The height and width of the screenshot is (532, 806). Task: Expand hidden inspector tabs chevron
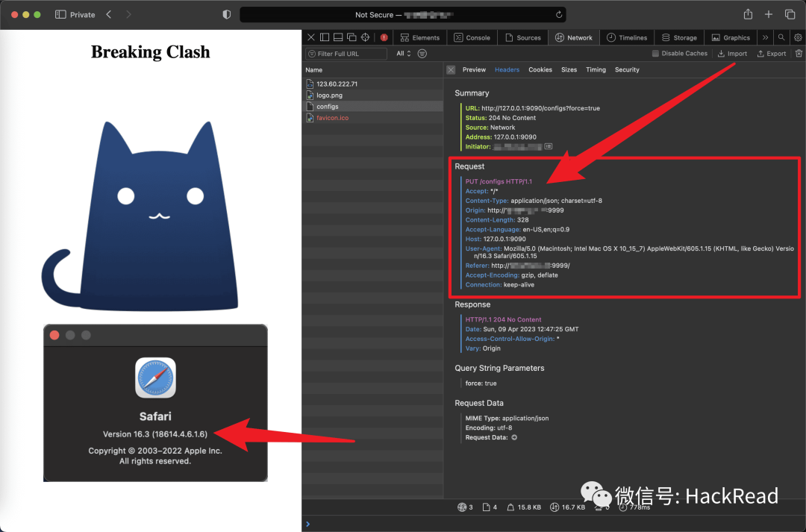pyautogui.click(x=766, y=37)
